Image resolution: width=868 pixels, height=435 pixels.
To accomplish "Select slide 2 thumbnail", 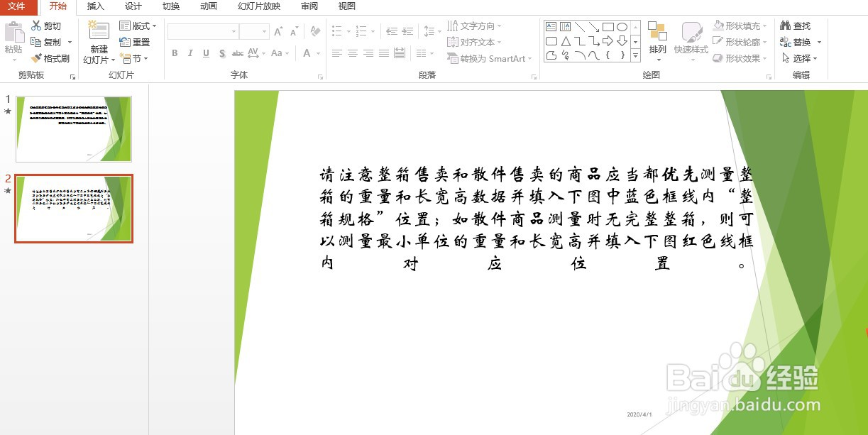I will tap(74, 209).
